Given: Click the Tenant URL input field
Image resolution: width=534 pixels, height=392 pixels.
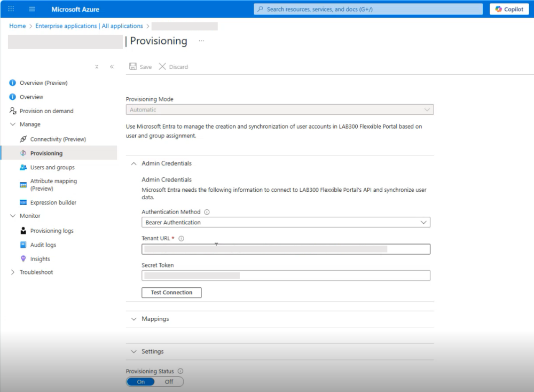Looking at the screenshot, I should tap(286, 248).
